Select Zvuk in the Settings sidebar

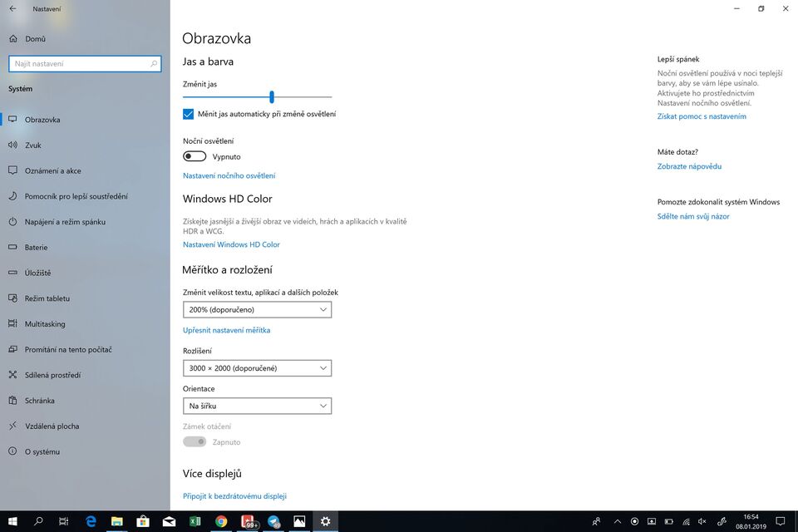[37, 145]
